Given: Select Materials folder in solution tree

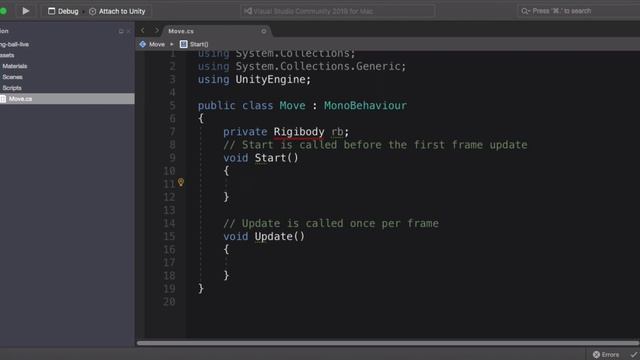Looking at the screenshot, I should pos(15,66).
